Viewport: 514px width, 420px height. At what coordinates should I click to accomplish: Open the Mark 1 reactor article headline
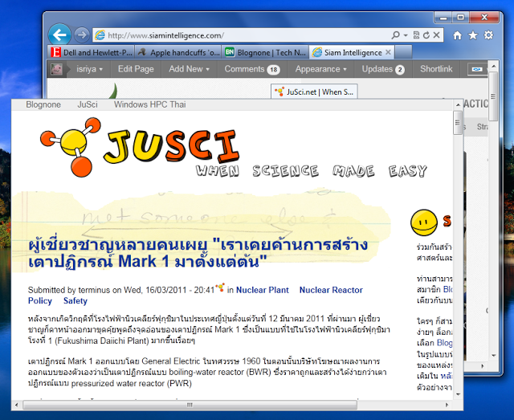(x=198, y=253)
